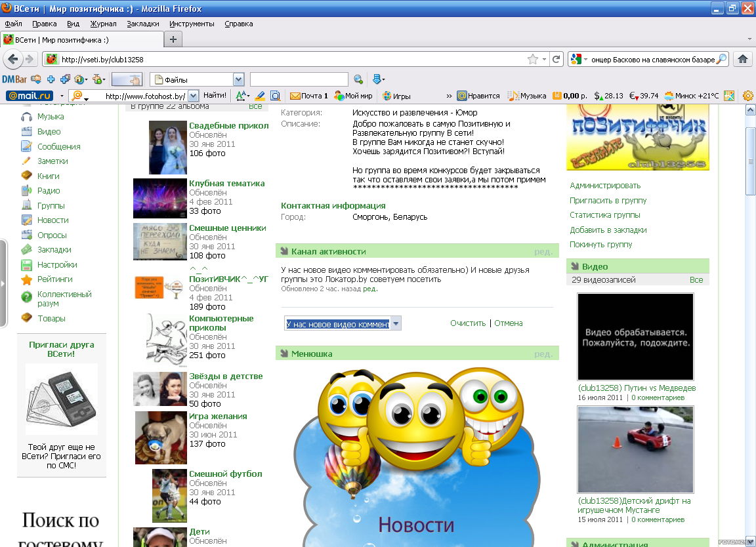756x547 pixels.
Task: Open the Правка menu
Action: pos(45,24)
